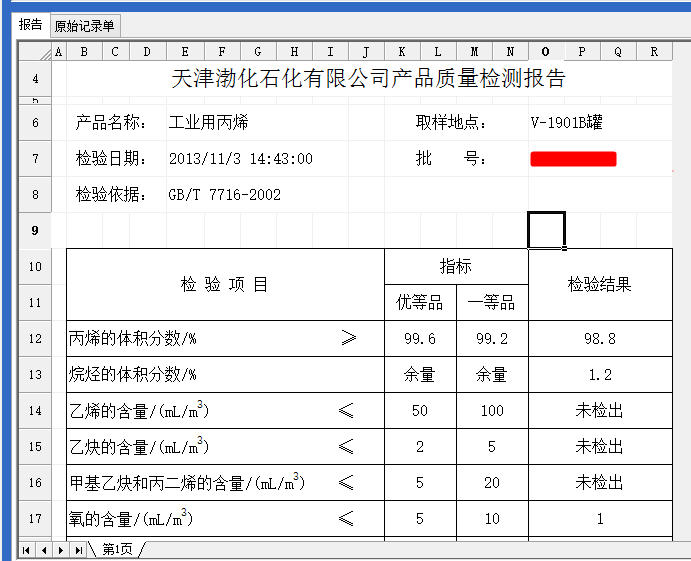Viewport: 691px width, 561px height.
Task: Select column A header
Action: 59,52
